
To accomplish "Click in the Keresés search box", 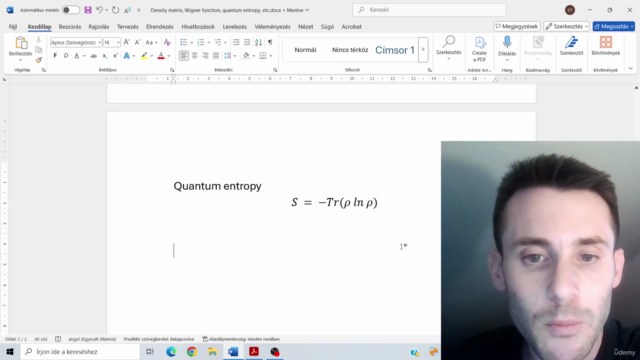I will pos(429,10).
